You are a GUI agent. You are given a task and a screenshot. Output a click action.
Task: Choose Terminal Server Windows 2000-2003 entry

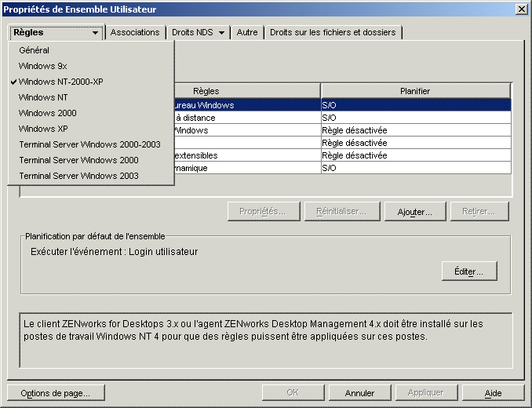coord(89,144)
